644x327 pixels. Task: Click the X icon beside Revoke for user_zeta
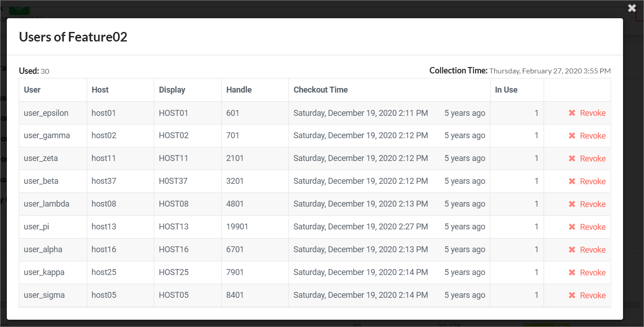(572, 159)
